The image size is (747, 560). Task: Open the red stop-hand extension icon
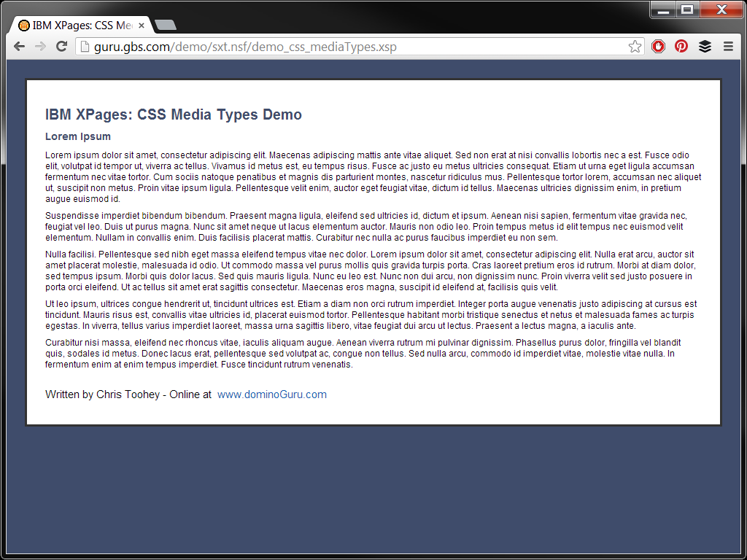[659, 46]
